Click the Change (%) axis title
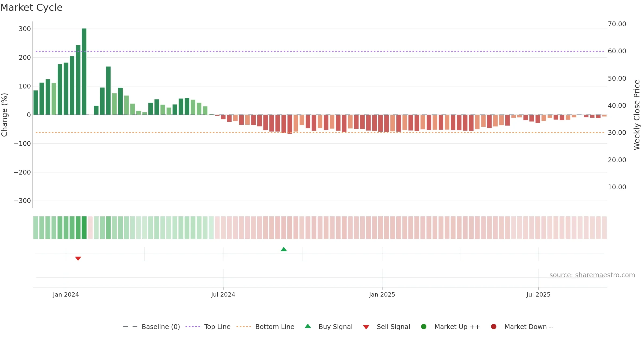The image size is (644, 362). [x=4, y=115]
